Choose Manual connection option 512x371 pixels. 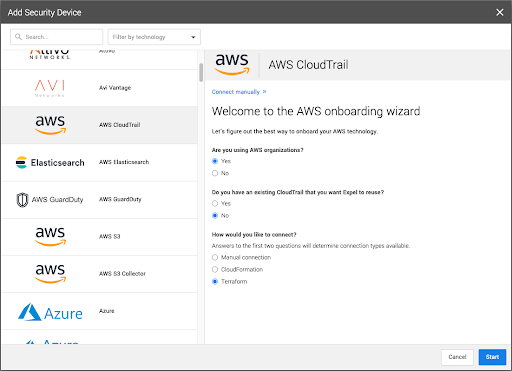click(x=215, y=258)
